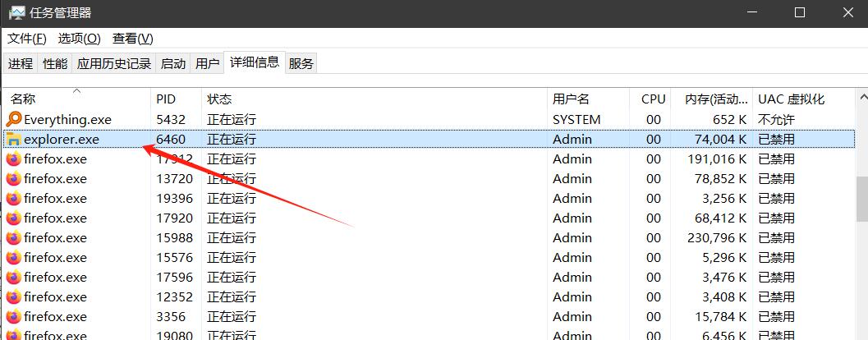This screenshot has width=868, height=340.
Task: Open the 选项(O) menu
Action: [x=80, y=39]
